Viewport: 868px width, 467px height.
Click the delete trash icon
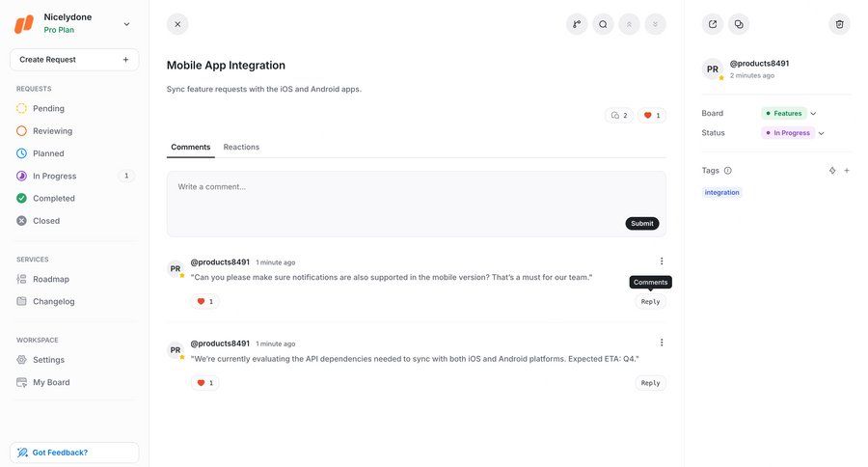point(839,24)
